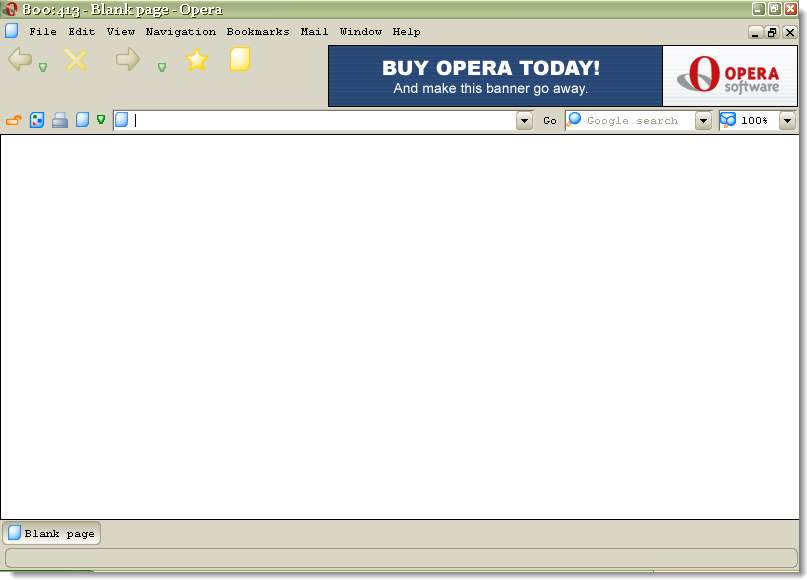Viewport: 807px width, 580px height.
Task: Click the yellow star Bookmarks icon
Action: [x=197, y=60]
